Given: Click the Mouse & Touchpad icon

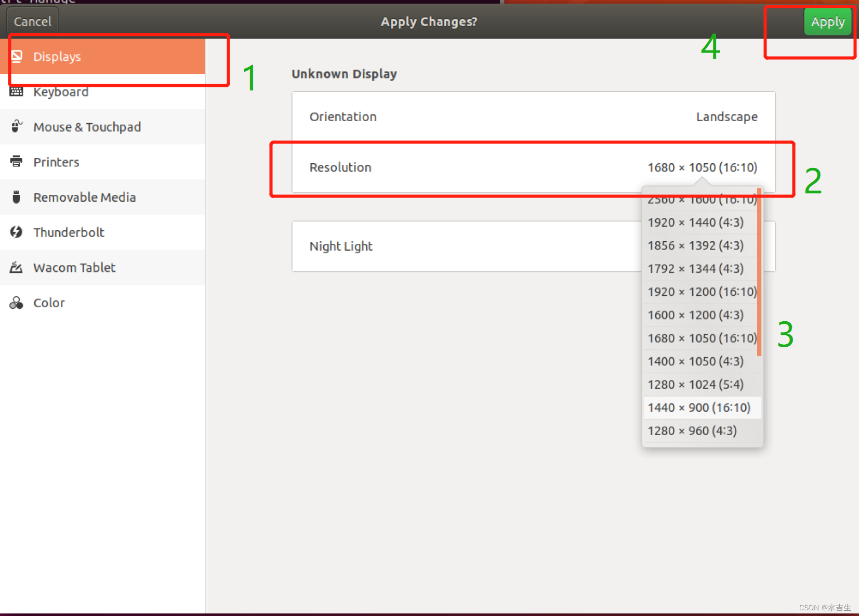Looking at the screenshot, I should click(x=17, y=126).
